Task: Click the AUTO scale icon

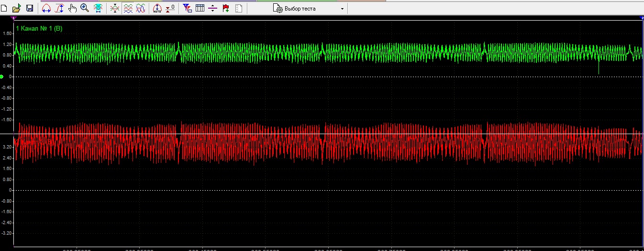Action: click(157, 8)
